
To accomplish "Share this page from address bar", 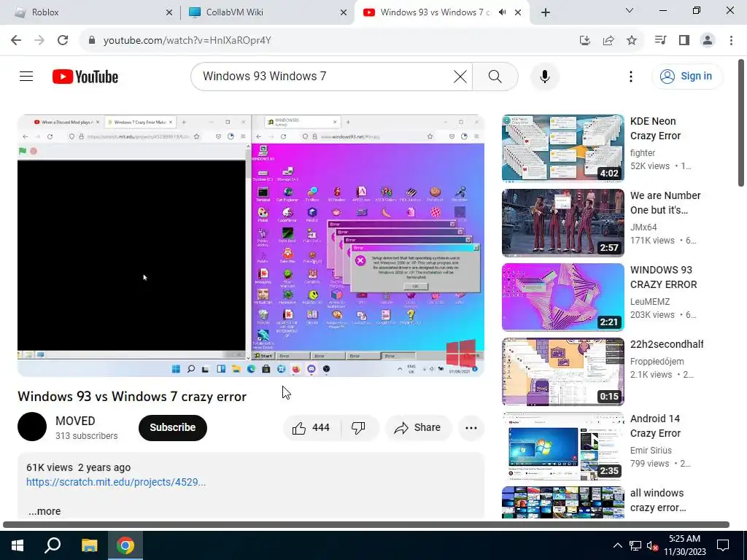I will coord(608,41).
